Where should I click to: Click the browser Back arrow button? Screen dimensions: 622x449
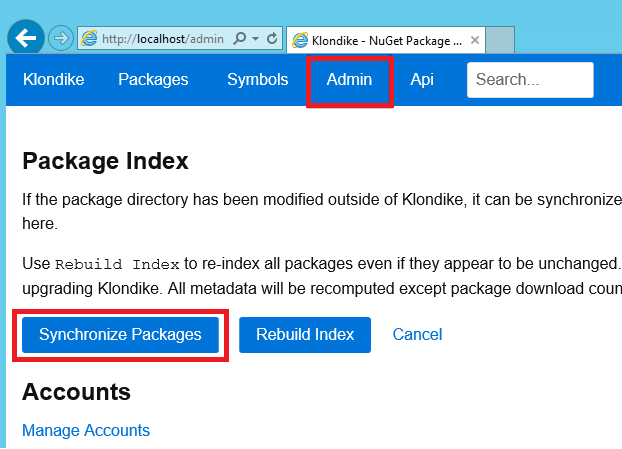[x=26, y=38]
